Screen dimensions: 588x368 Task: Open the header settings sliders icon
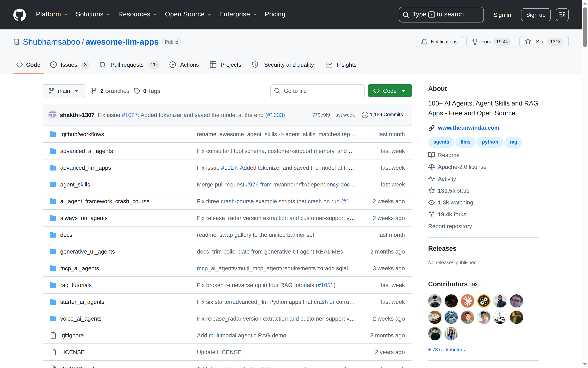[562, 15]
